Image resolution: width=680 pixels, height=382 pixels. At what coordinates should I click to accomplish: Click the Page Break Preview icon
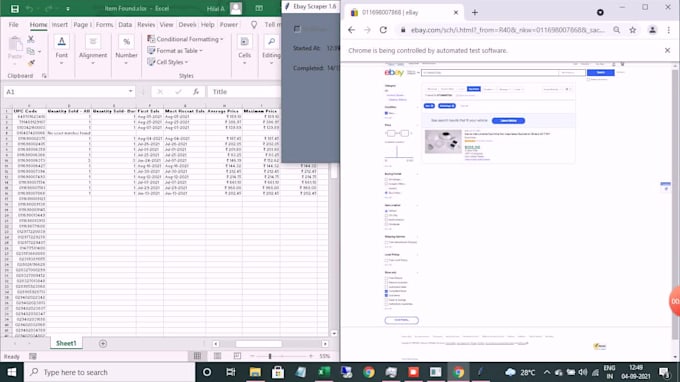pos(237,356)
